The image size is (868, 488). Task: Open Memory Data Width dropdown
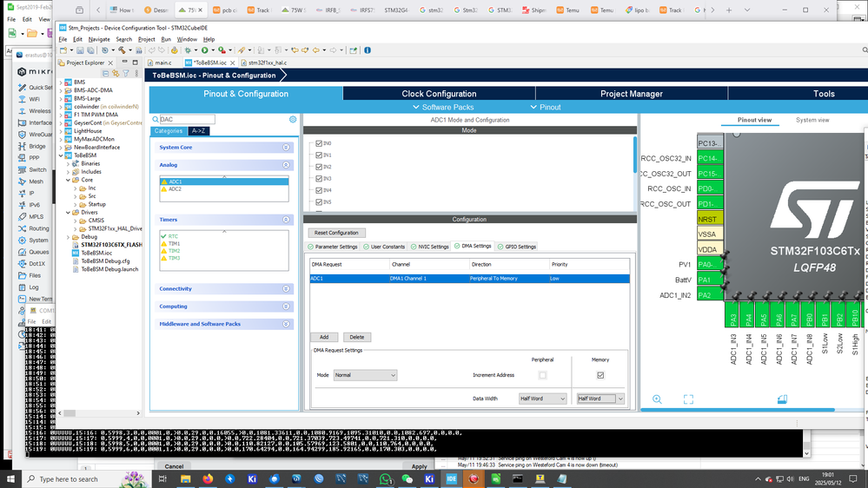(600, 399)
